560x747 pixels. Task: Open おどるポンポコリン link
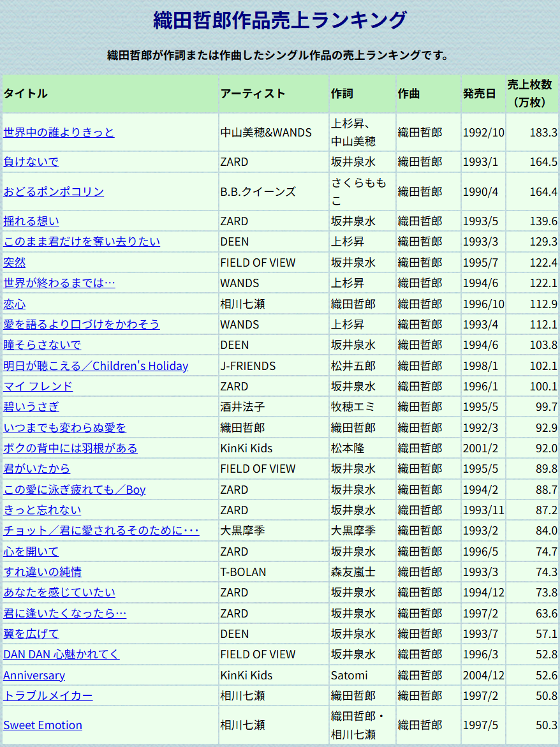click(x=54, y=191)
